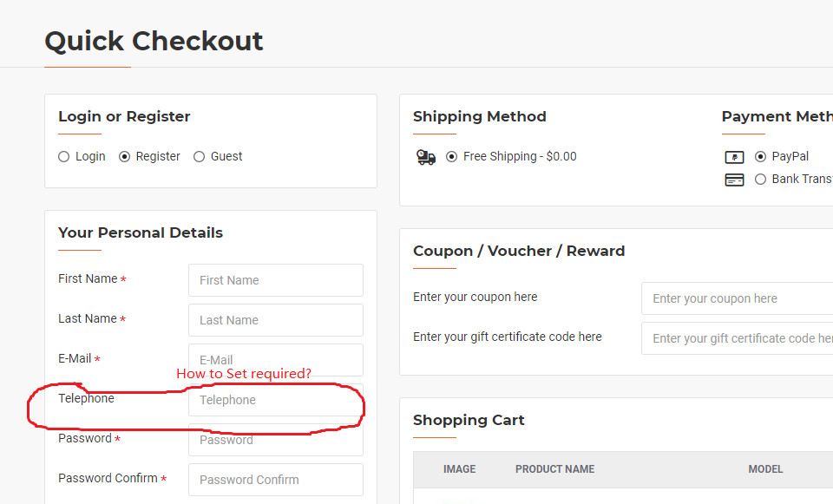
Task: Choose PayPal as payment method
Action: click(760, 157)
